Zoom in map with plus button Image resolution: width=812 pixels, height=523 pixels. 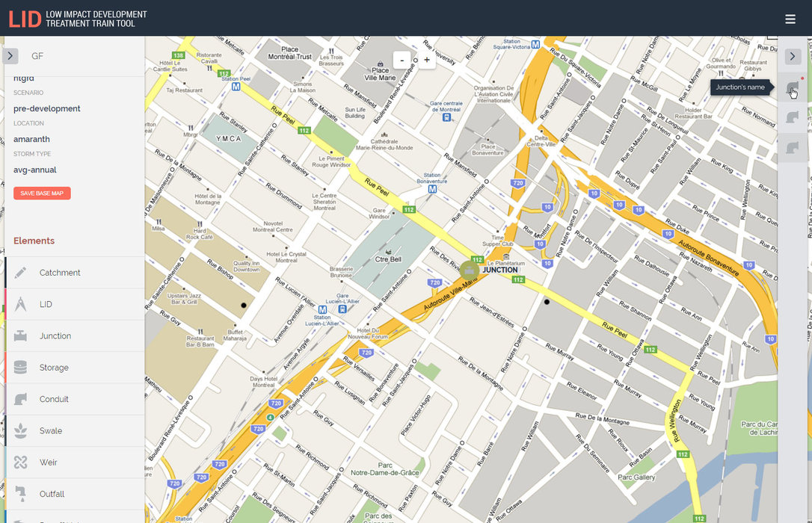(427, 60)
